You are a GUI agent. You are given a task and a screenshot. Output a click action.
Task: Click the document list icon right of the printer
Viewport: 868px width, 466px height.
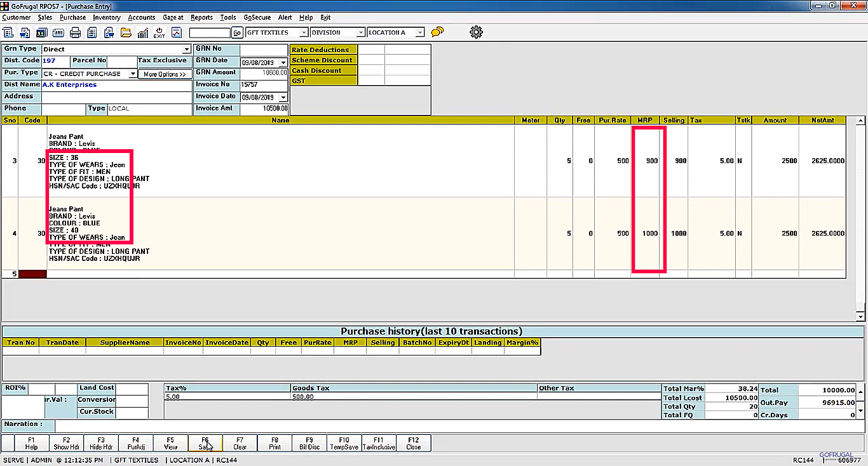[92, 32]
